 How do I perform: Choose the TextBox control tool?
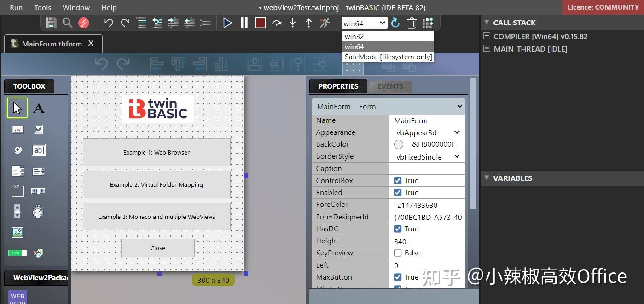point(39,150)
